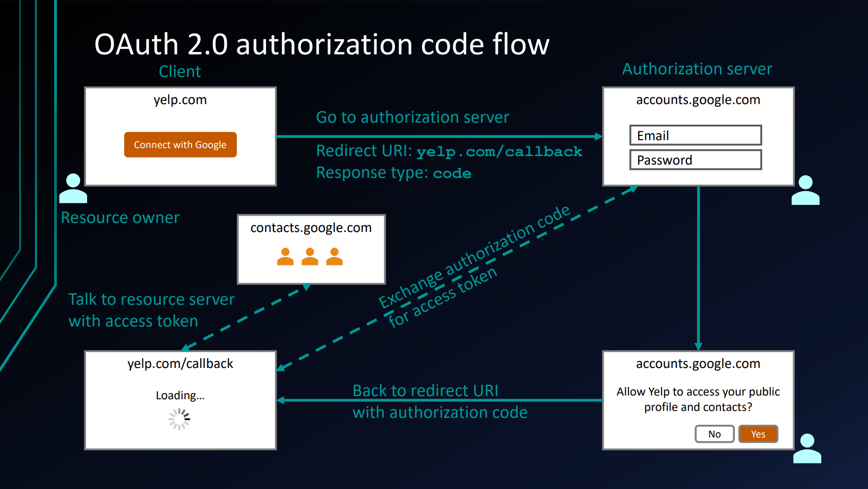The width and height of the screenshot is (868, 489).
Task: Click the yelp.com/callback title text
Action: point(180,364)
